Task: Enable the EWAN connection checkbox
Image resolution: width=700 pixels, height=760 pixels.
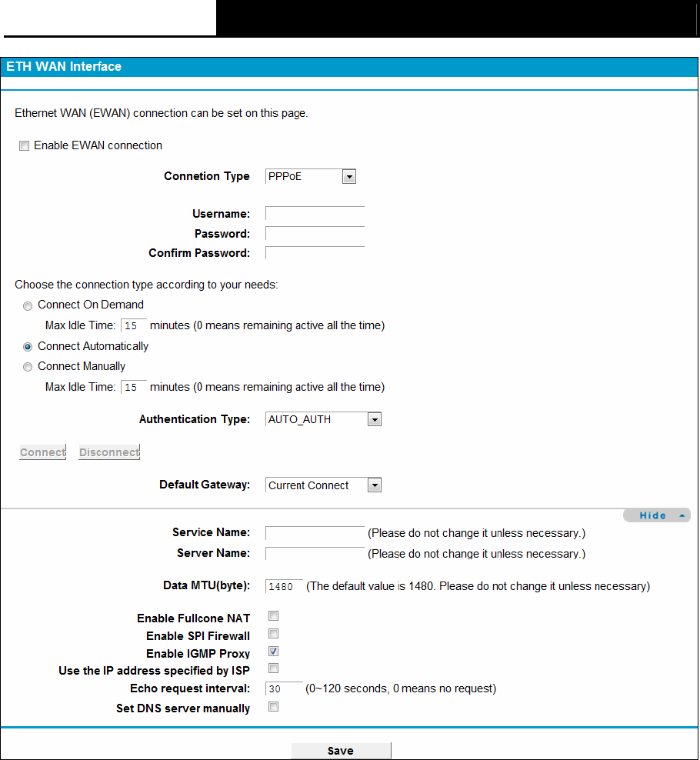Action: click(x=24, y=146)
